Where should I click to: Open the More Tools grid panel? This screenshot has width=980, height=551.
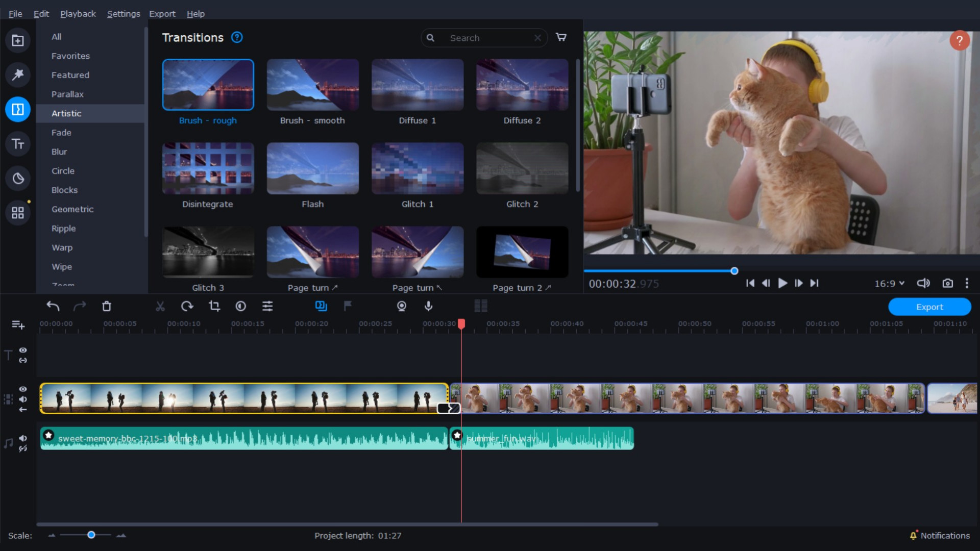[18, 213]
